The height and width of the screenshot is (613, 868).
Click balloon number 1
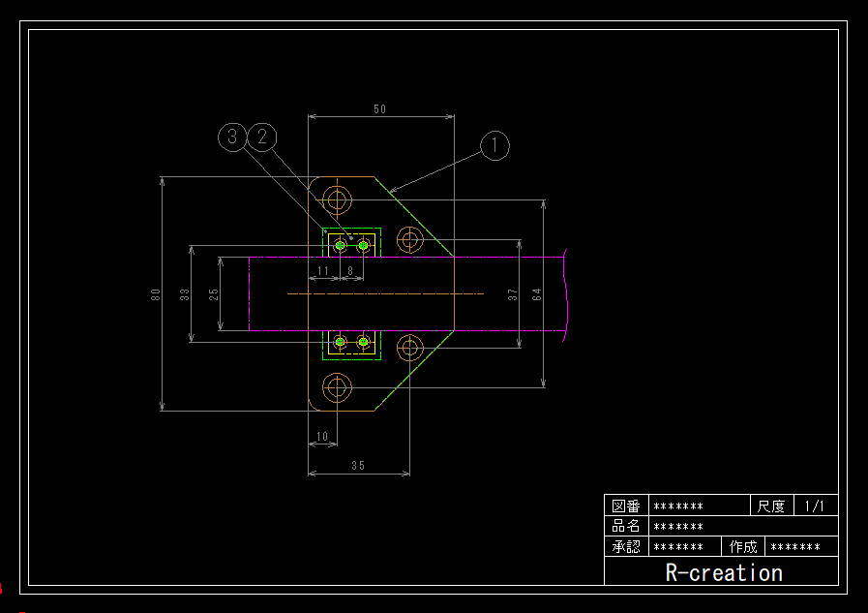tap(494, 145)
